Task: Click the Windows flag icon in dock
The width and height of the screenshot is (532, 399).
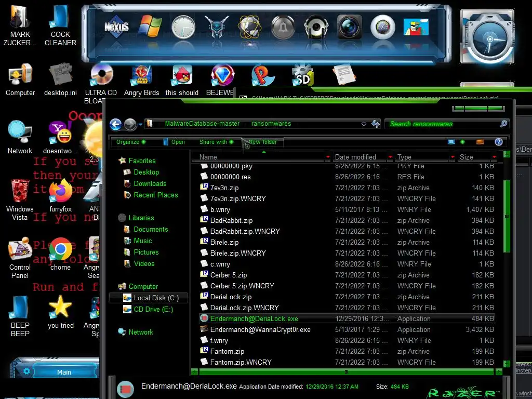Action: (150, 26)
